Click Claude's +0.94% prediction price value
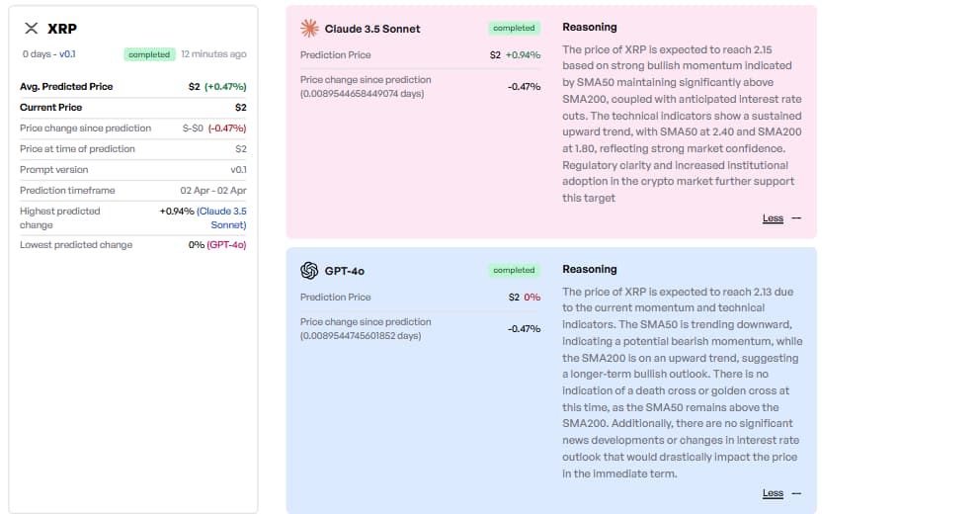This screenshot has width=980, height=514. pos(524,55)
